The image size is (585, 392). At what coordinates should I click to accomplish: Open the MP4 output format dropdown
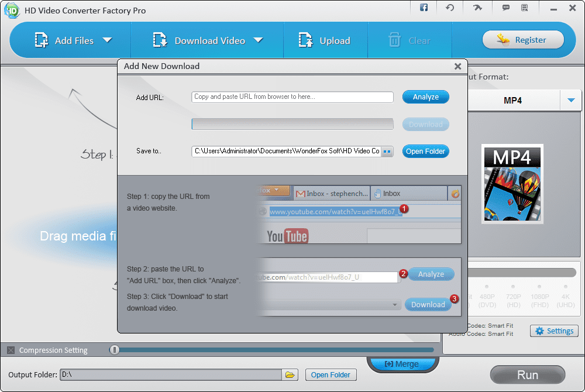(571, 100)
